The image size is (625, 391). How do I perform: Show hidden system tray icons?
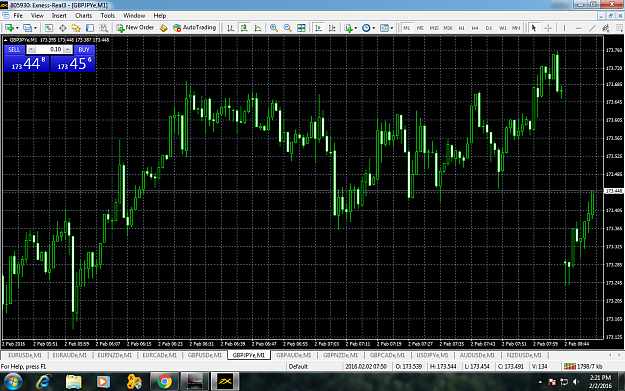click(x=540, y=382)
